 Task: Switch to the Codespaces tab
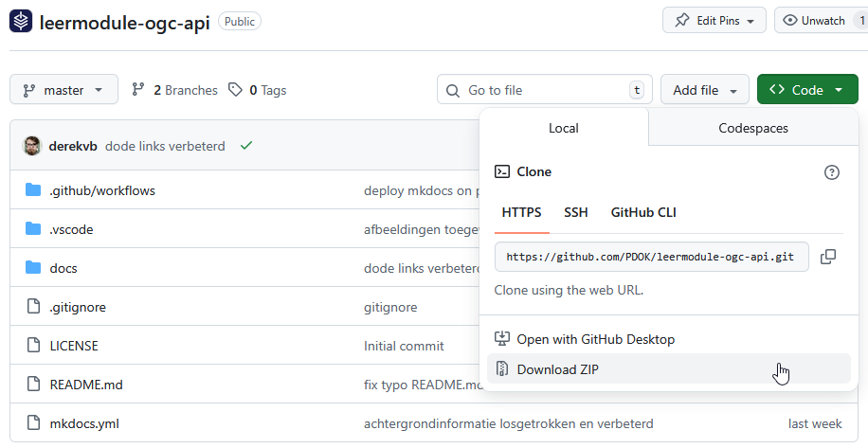[x=753, y=128]
